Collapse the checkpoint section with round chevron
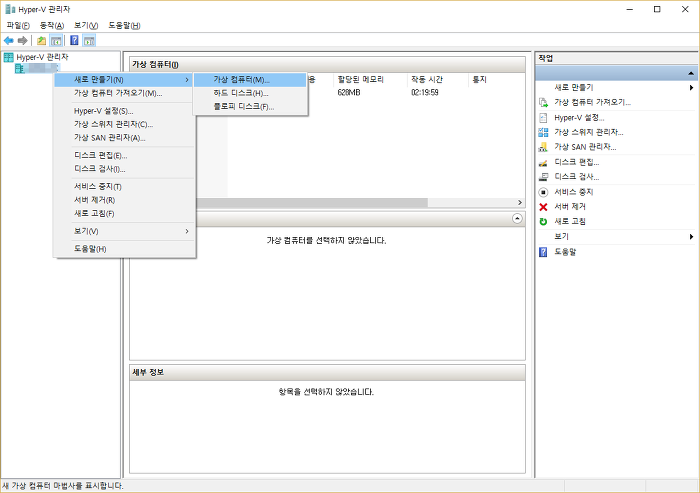 (517, 219)
